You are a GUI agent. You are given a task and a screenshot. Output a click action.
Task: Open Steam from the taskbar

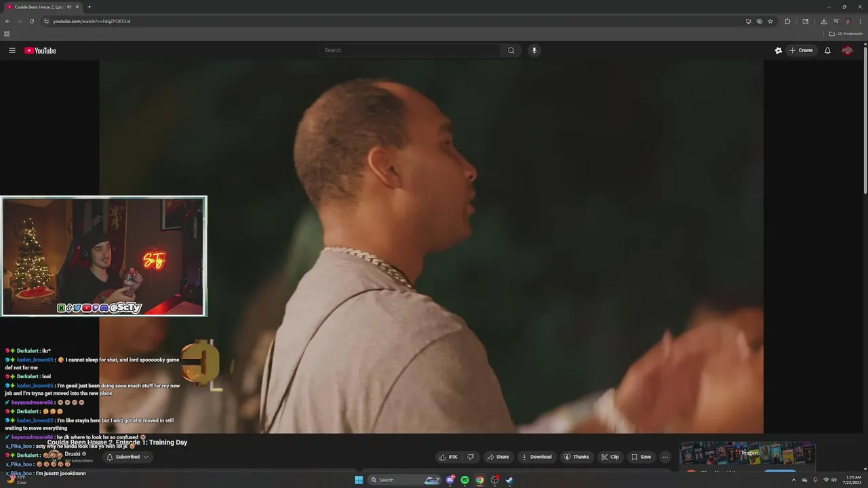coord(509,480)
